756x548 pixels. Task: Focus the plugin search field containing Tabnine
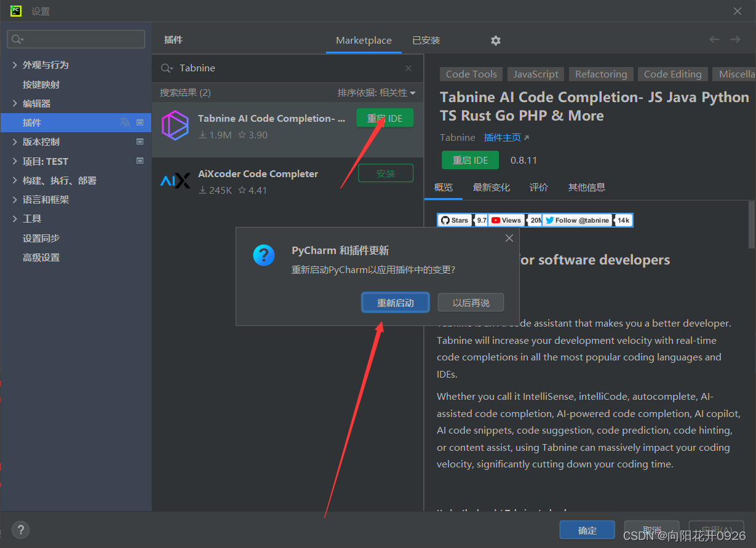point(288,68)
